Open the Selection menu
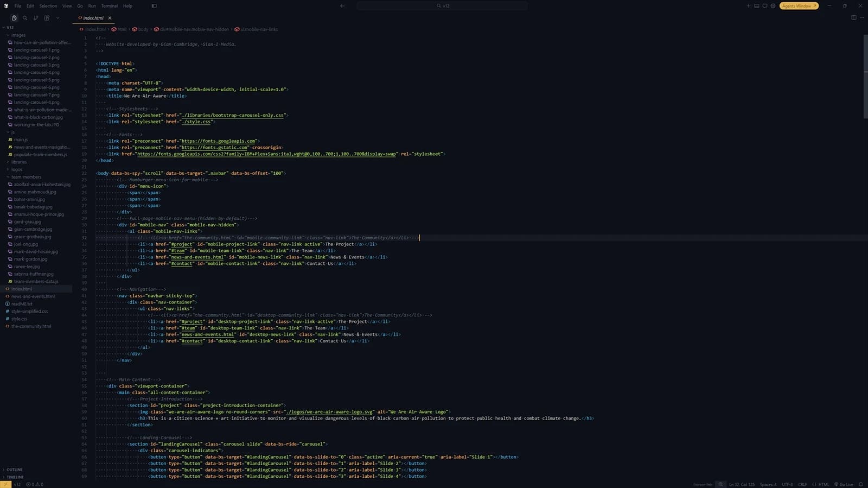 pos(48,6)
